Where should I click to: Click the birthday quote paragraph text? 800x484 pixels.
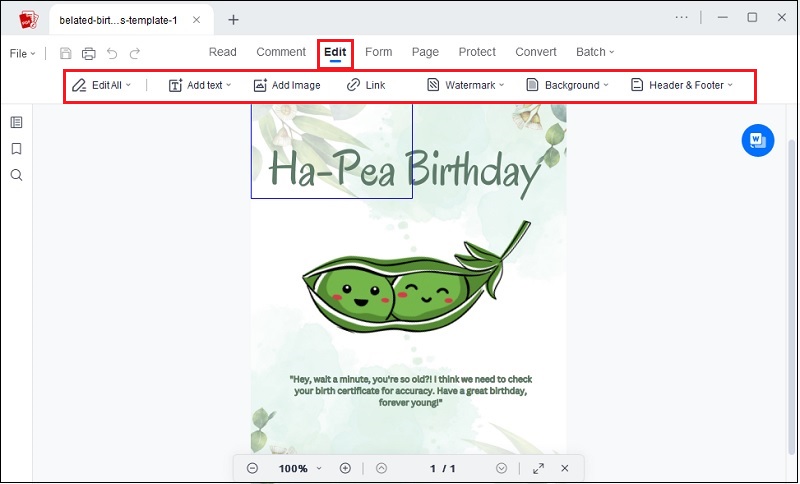pos(411,391)
